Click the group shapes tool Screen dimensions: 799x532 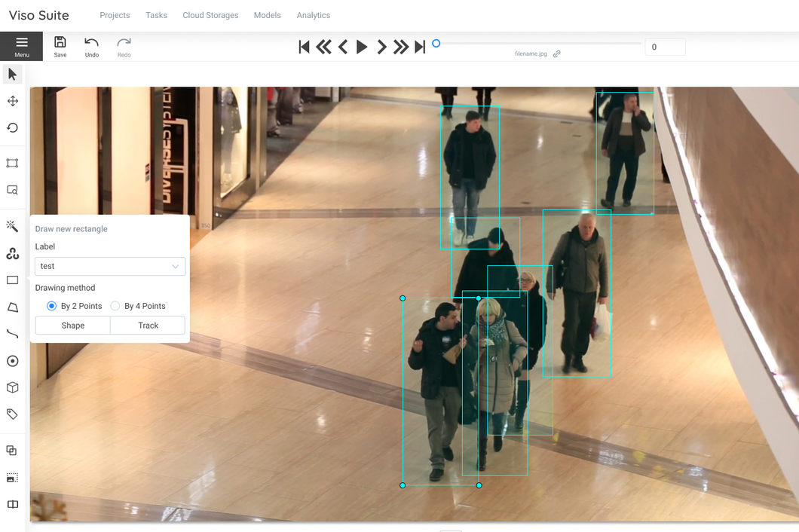(x=12, y=478)
